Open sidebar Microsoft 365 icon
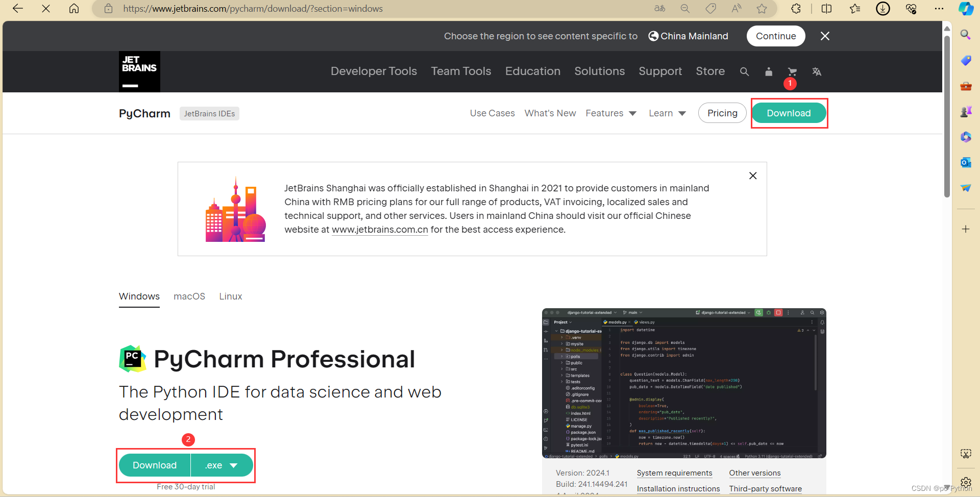 [x=966, y=137]
